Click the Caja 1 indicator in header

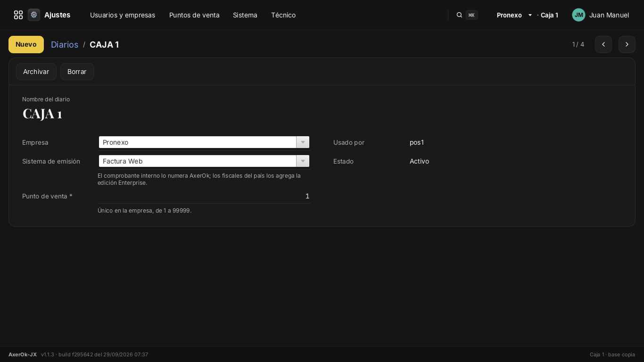pyautogui.click(x=549, y=15)
